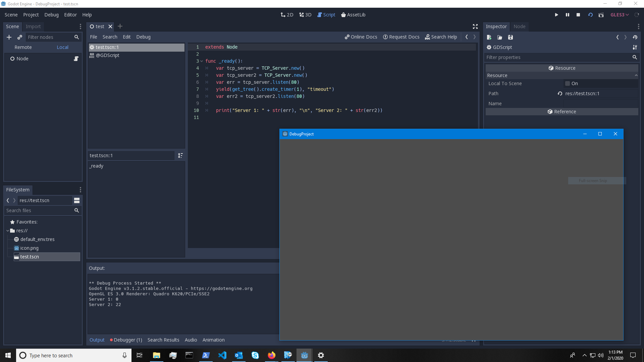Switch to the 2D workspace
Screen dimensions: 644x362
287,15
